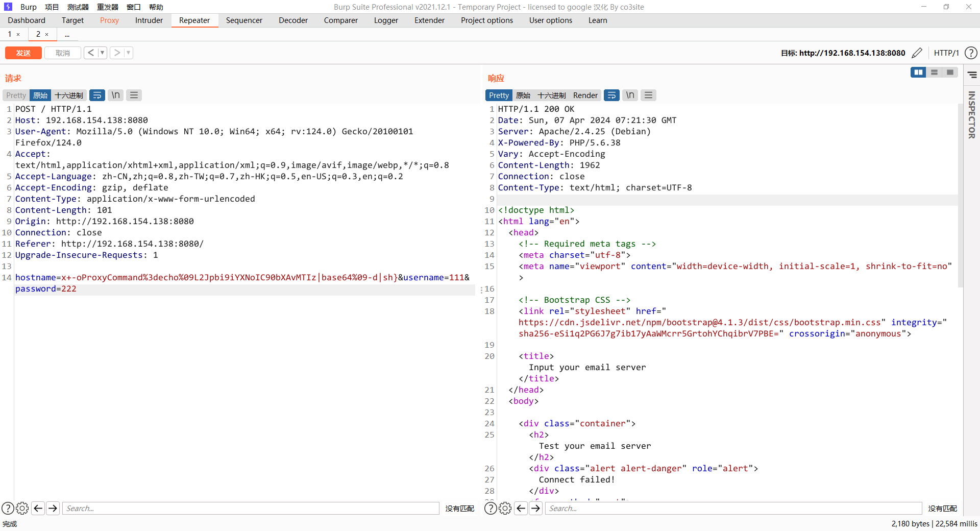Open Repeater help question mark icon
Viewport: 980px width, 531px height.
tap(971, 53)
